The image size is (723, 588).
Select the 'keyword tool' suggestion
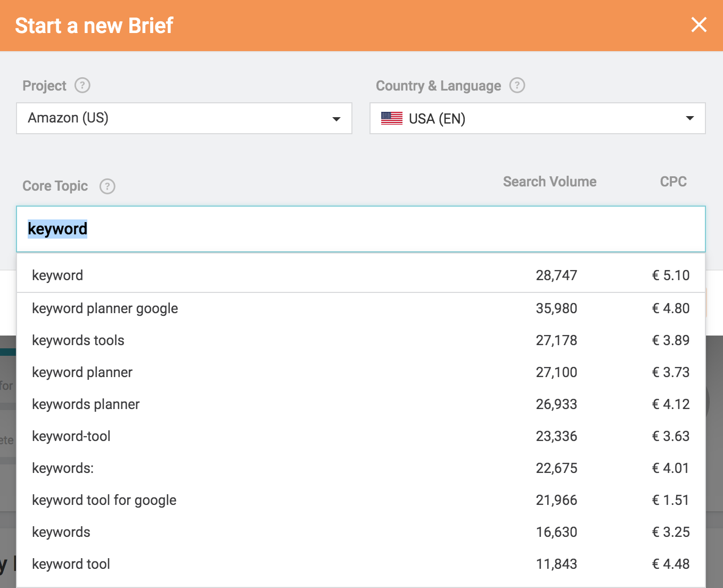(x=361, y=564)
